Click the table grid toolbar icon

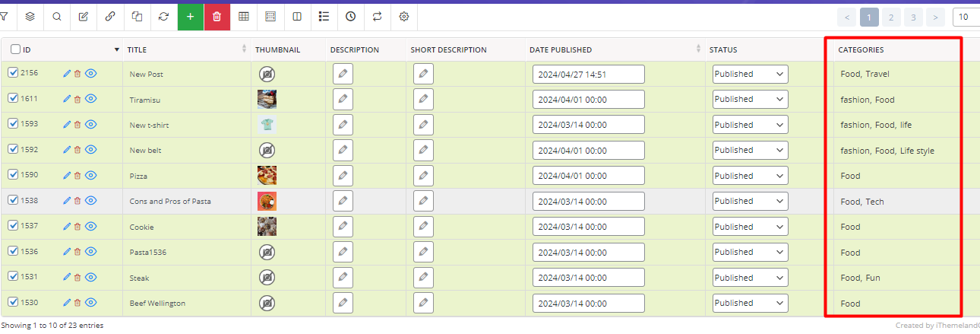[x=243, y=16]
